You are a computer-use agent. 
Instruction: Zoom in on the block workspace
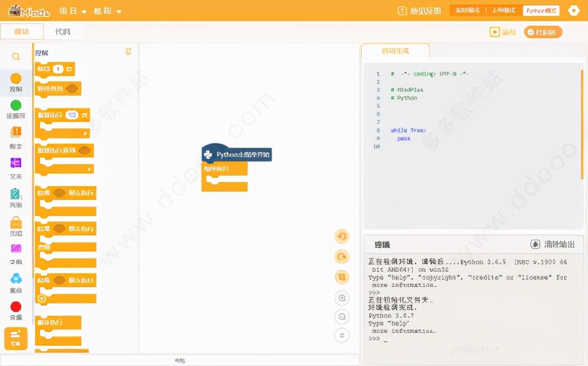coord(342,298)
